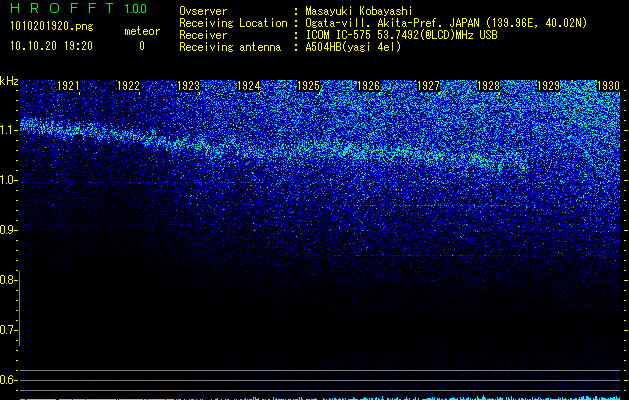The height and width of the screenshot is (400, 629).
Task: Select the filename 1010201920.png
Action: click(52, 26)
